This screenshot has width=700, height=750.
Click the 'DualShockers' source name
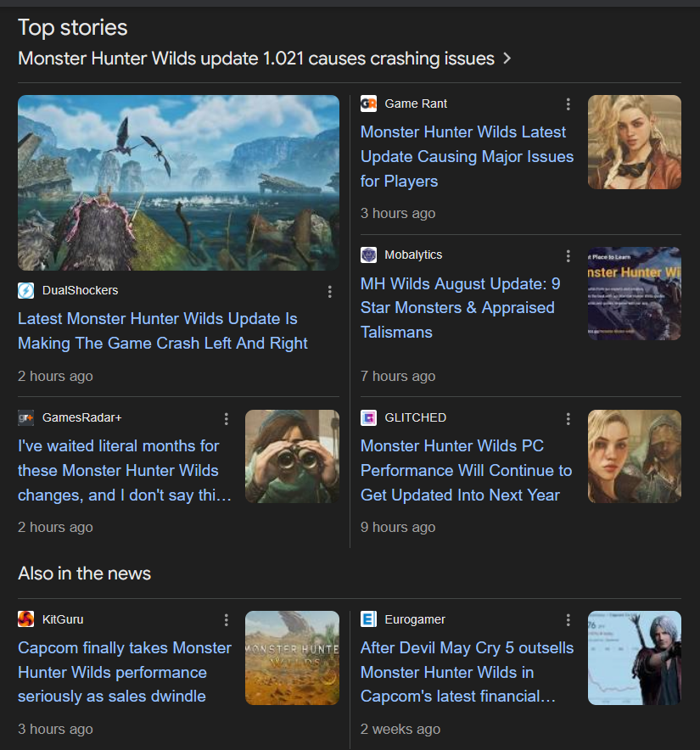click(x=80, y=290)
